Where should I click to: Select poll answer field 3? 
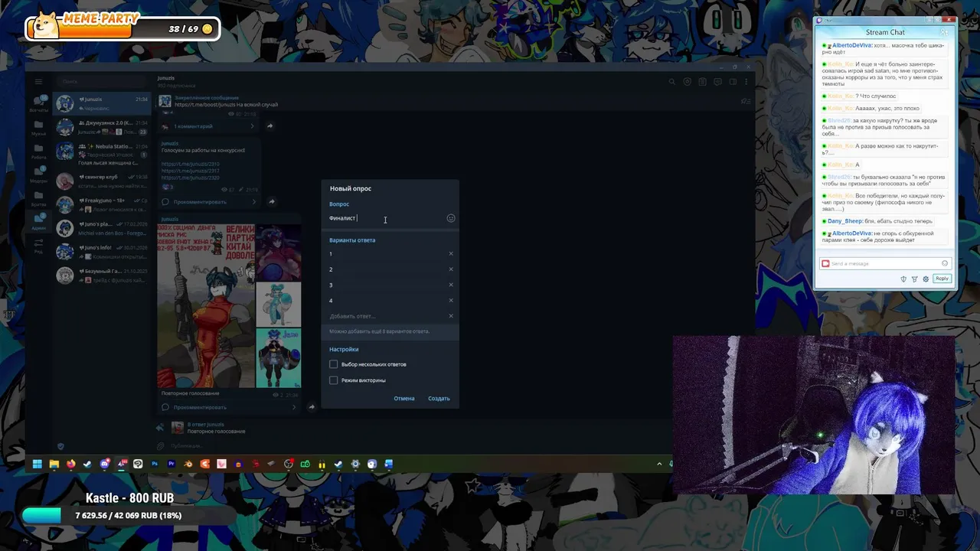click(387, 285)
